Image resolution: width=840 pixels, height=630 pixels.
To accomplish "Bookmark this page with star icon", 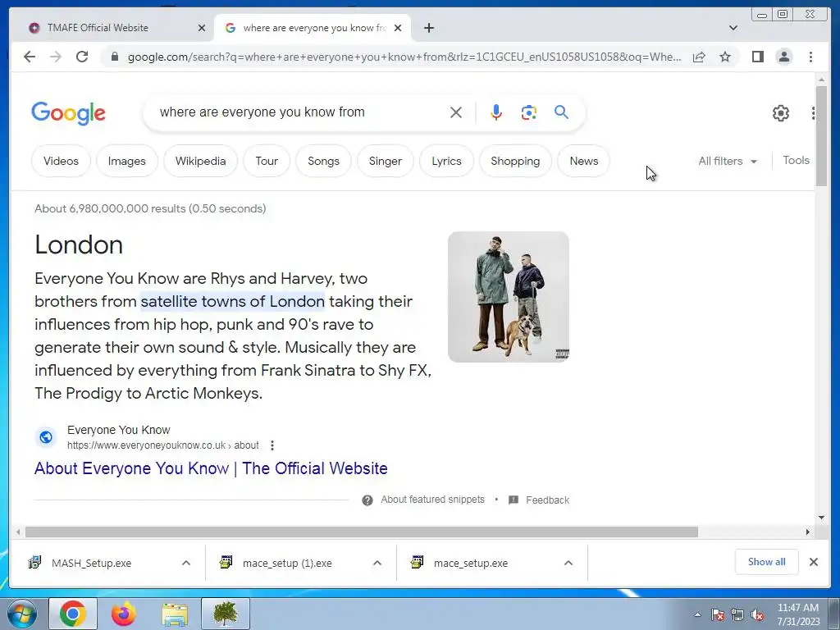I will (x=725, y=57).
